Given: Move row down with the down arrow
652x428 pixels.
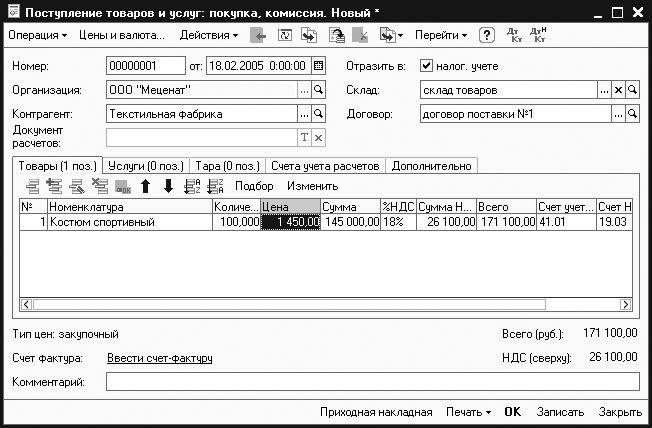Looking at the screenshot, I should tap(168, 186).
